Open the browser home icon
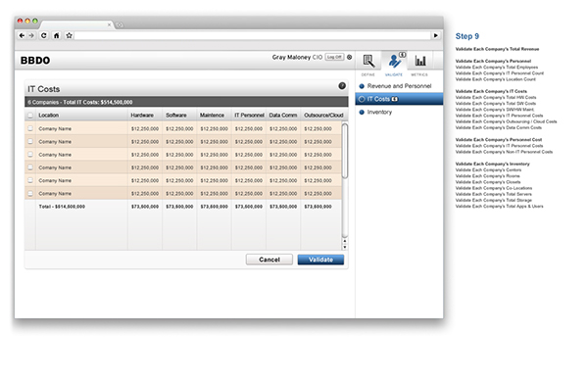This screenshot has height=380, width=588. [56, 35]
